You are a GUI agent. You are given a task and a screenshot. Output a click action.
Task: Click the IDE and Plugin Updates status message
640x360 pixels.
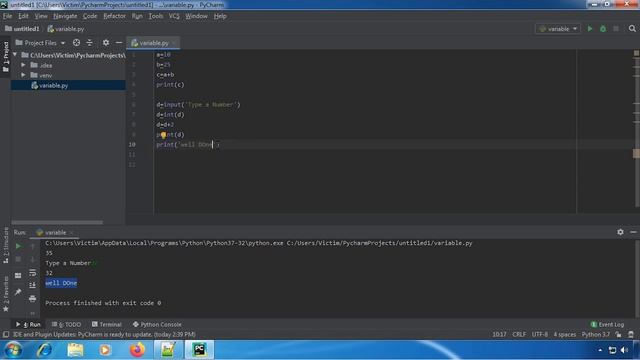104,334
